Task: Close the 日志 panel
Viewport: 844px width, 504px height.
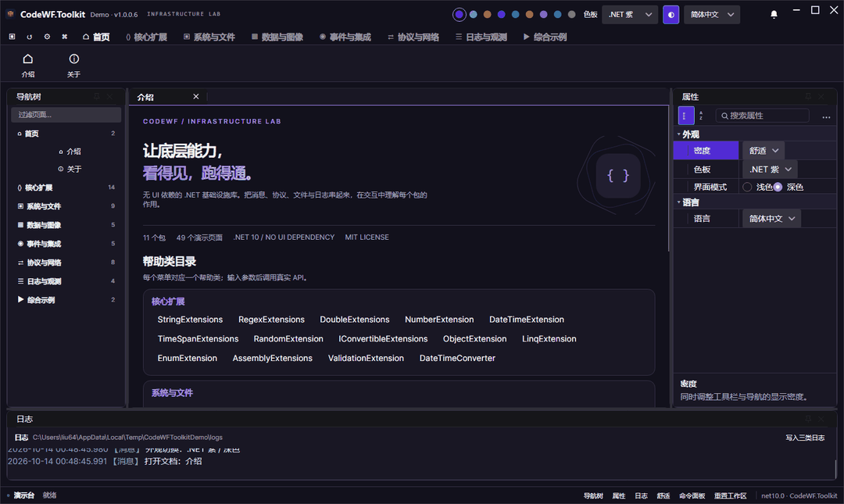Action: pos(821,418)
